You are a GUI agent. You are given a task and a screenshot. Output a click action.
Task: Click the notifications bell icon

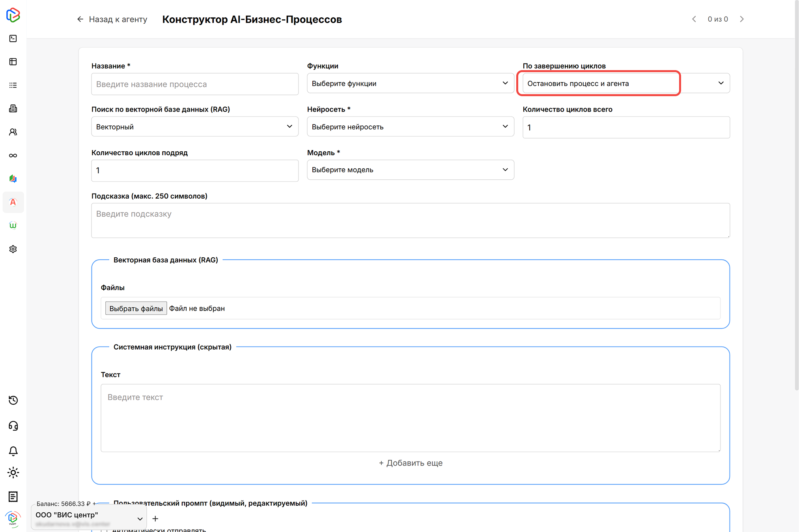pyautogui.click(x=13, y=451)
